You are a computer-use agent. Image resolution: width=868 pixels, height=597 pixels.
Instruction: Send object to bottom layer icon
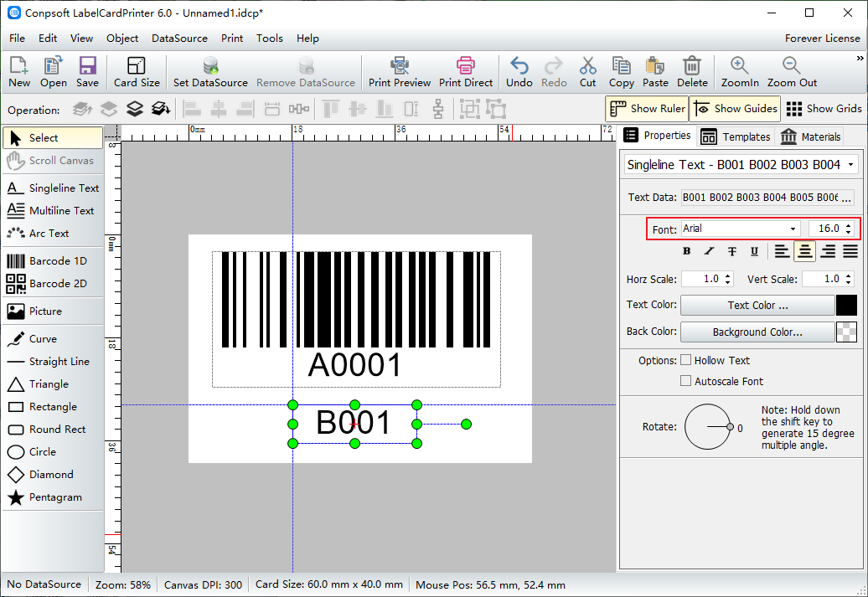coord(161,109)
